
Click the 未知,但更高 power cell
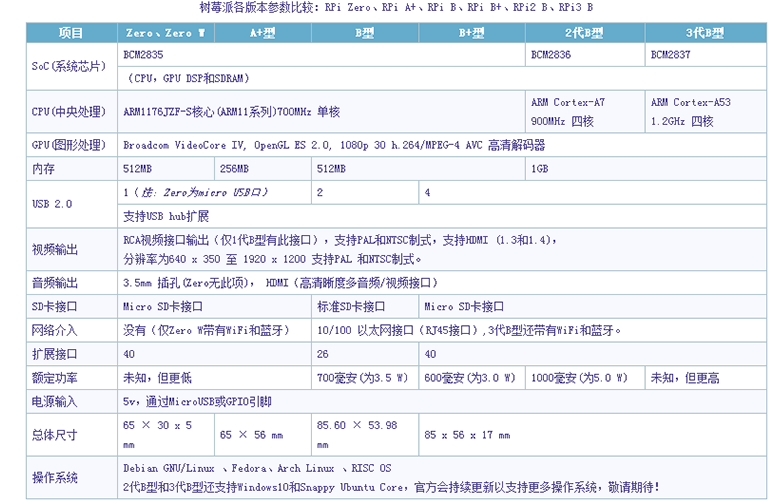pyautogui.click(x=706, y=378)
